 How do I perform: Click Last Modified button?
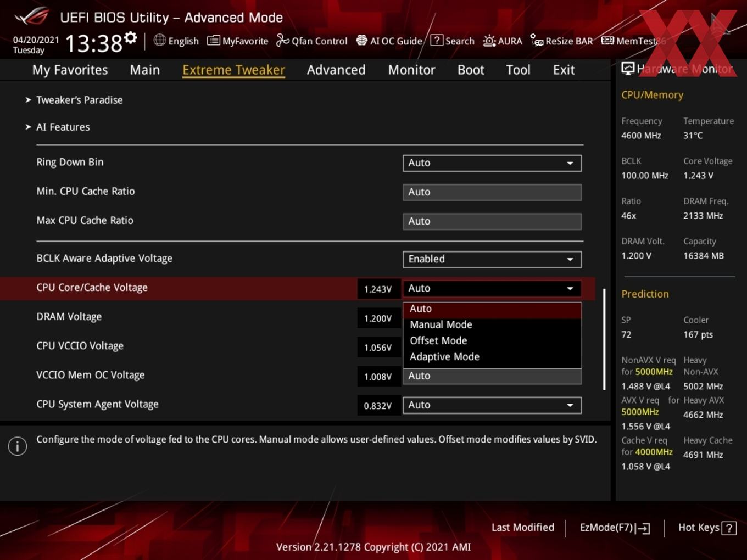(522, 528)
